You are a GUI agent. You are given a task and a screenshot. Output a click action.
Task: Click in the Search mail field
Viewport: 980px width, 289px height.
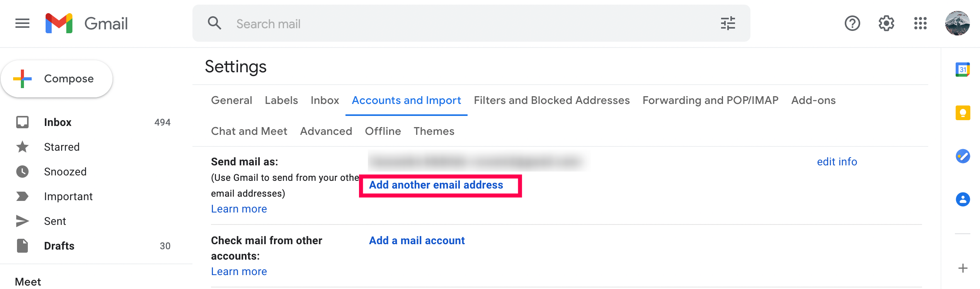(464, 24)
